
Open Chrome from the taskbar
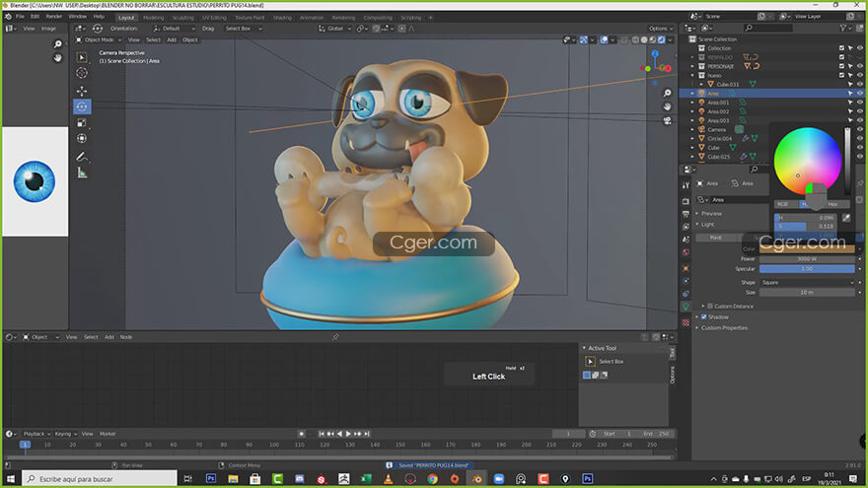432,478
